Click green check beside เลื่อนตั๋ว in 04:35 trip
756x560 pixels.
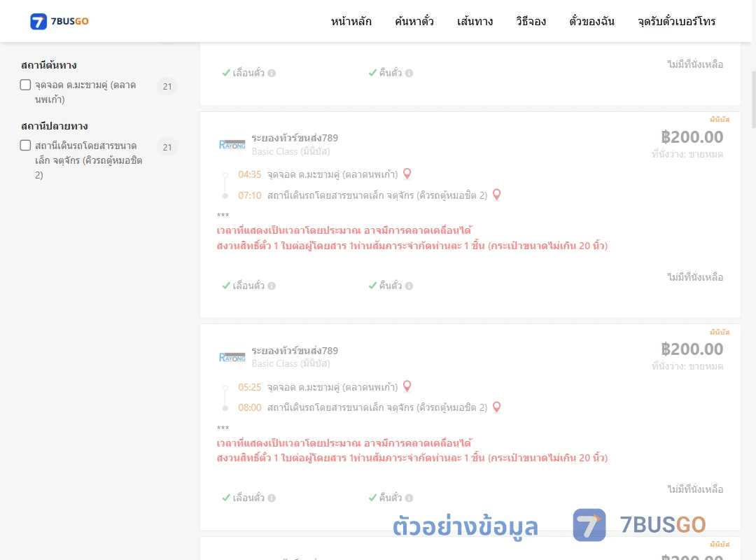tap(226, 286)
